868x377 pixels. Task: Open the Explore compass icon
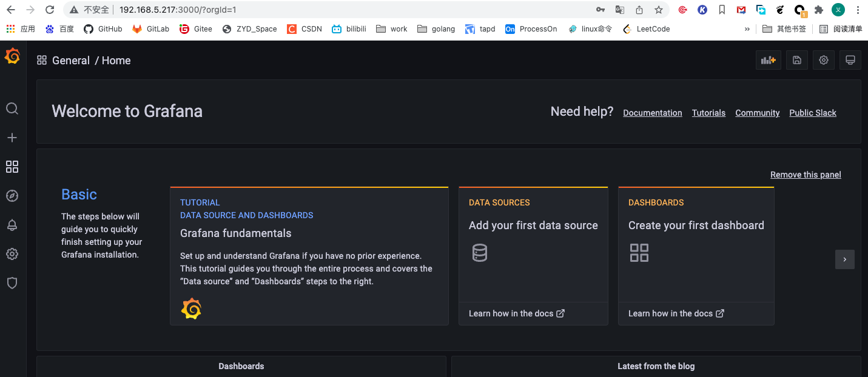pyautogui.click(x=12, y=196)
